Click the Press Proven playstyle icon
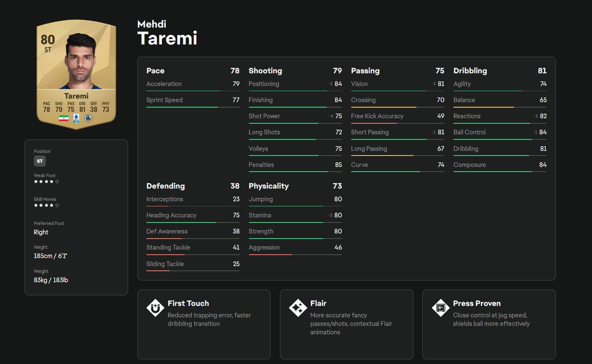This screenshot has width=592, height=364. (440, 308)
